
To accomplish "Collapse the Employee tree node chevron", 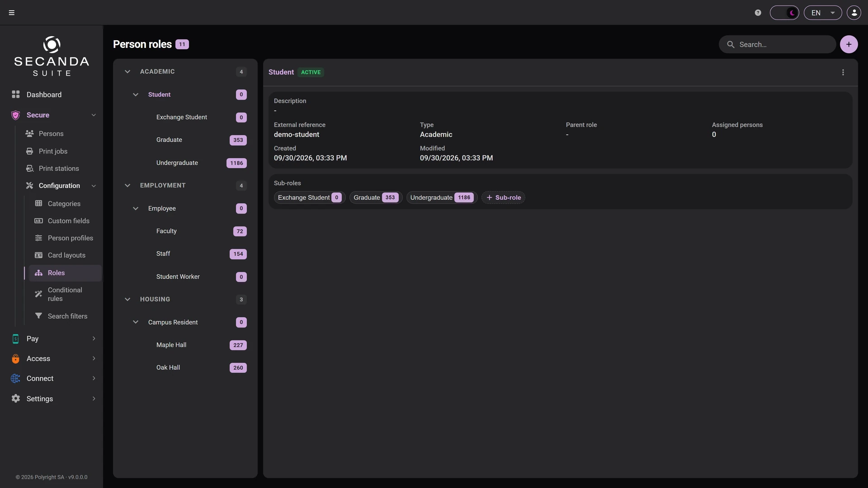I will coord(136,209).
